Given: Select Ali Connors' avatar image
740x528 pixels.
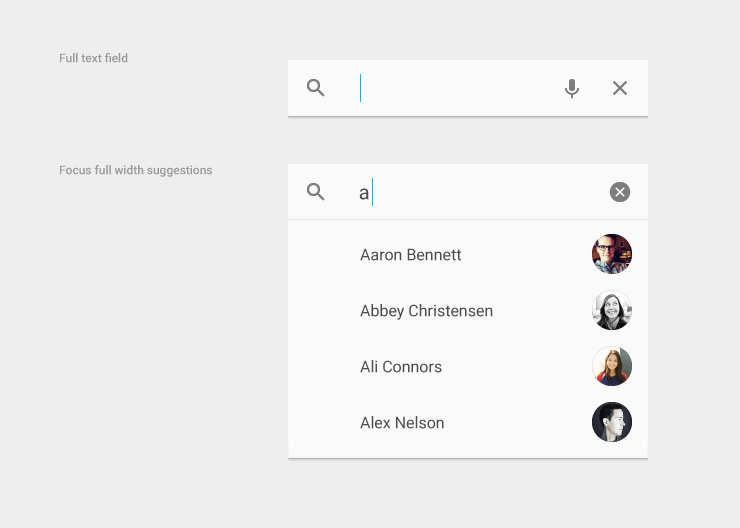Looking at the screenshot, I should pos(612,366).
